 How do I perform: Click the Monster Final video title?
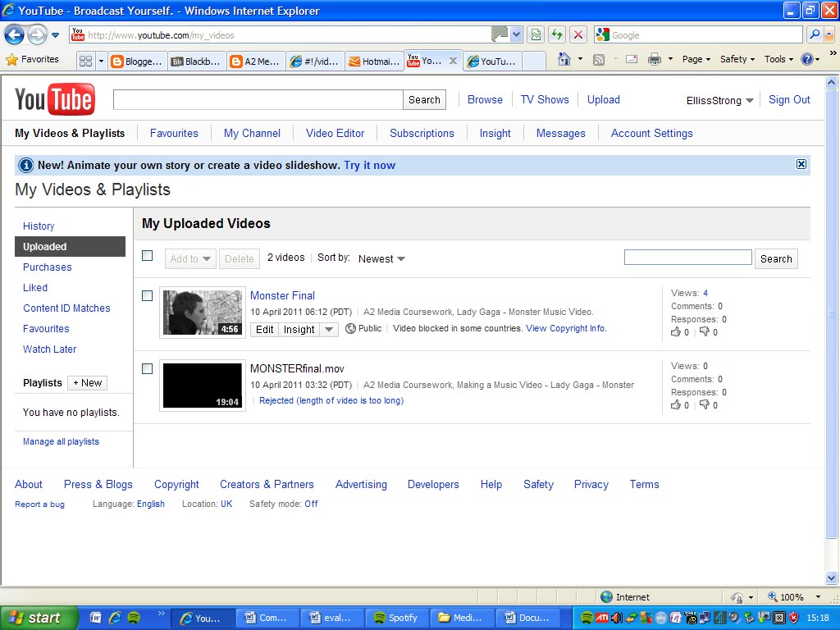pos(282,295)
